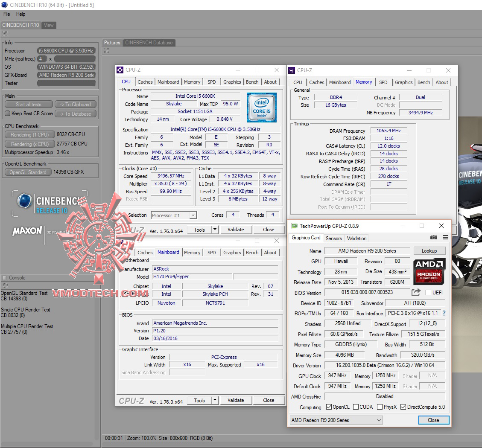Run Rendering (1 CPU) benchmark
482x448 pixels.
point(29,134)
